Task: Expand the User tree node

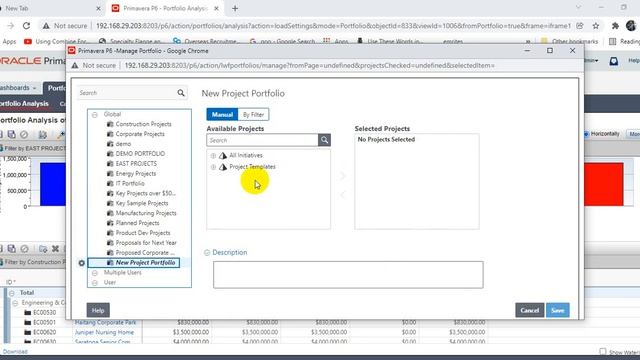Action: click(95, 283)
